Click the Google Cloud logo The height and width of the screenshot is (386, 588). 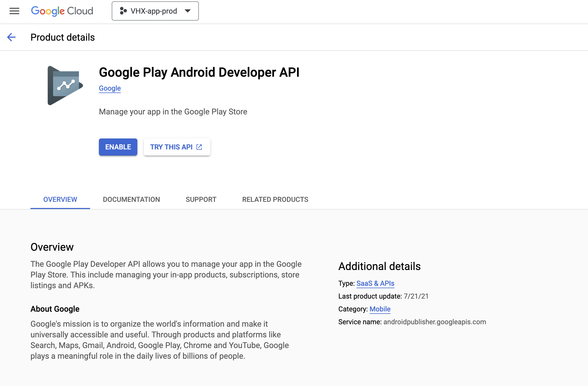tap(62, 11)
